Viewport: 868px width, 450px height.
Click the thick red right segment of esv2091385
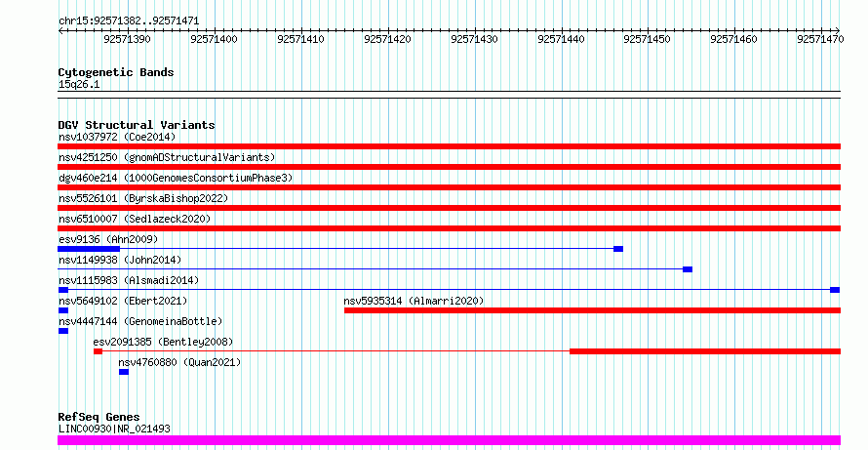coord(705,351)
